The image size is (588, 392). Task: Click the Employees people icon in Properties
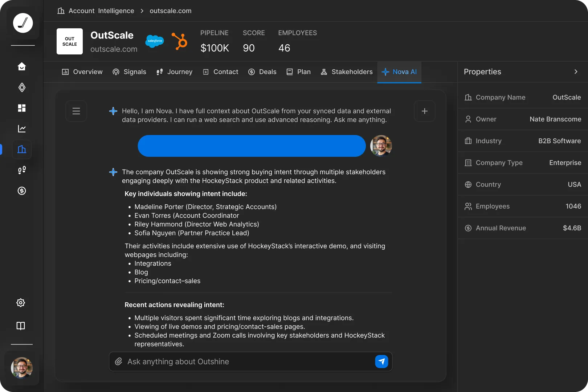coord(468,206)
